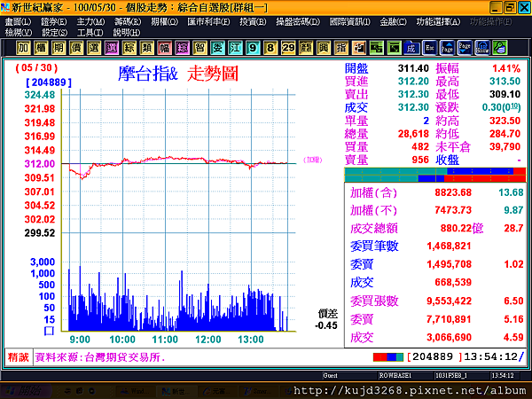532x399 pixels.
Task: Open the 匯市利率(F) menu
Action: [208, 22]
